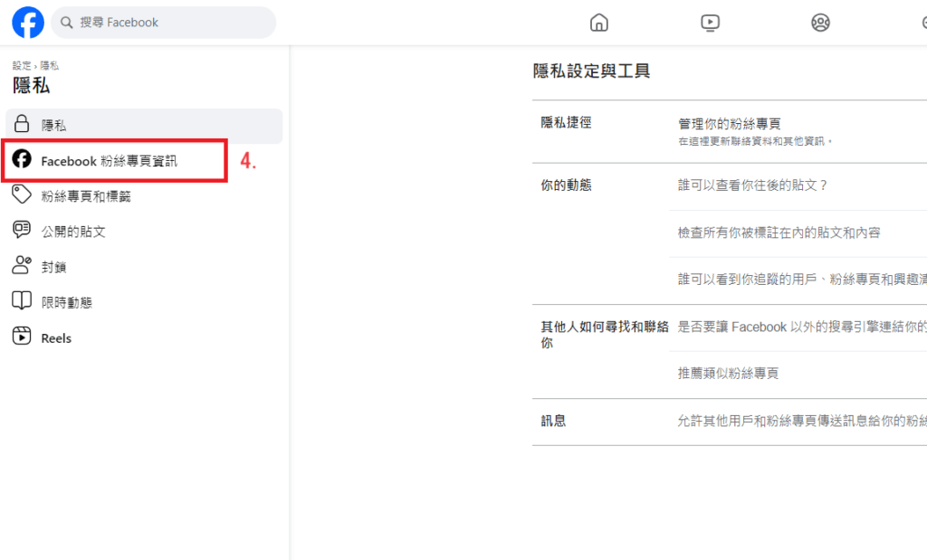This screenshot has height=560, width=927.
Task: Open the Groups icon in top bar
Action: point(821,23)
